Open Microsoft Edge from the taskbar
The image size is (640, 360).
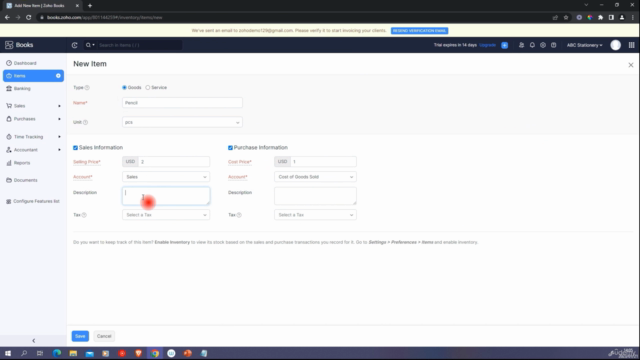tap(57, 353)
